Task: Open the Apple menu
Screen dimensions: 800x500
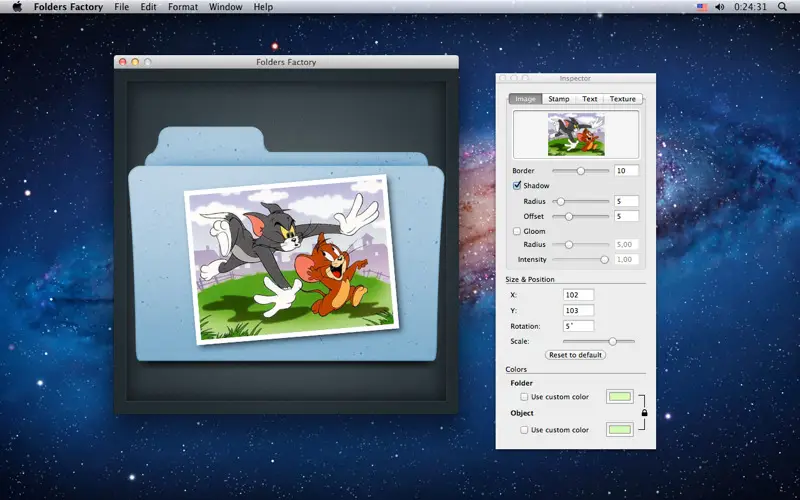Action: 17,7
